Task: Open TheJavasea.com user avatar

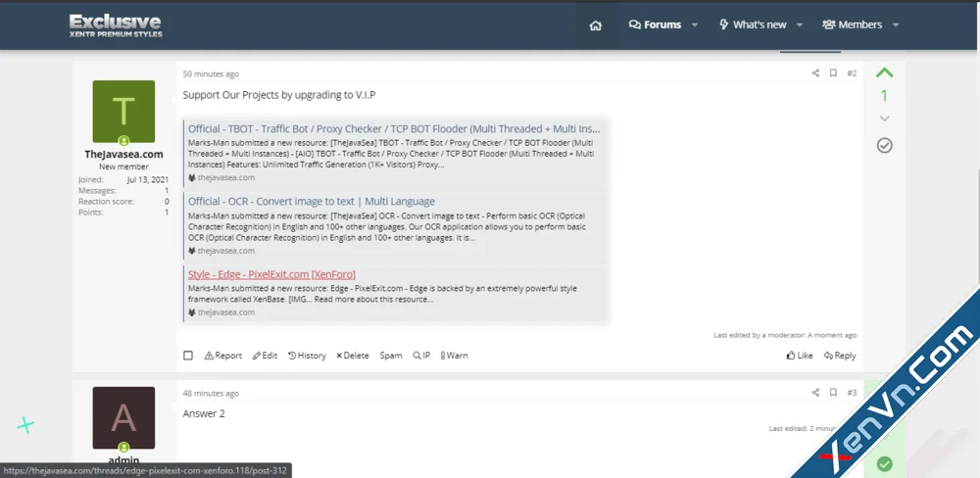Action: (x=123, y=112)
